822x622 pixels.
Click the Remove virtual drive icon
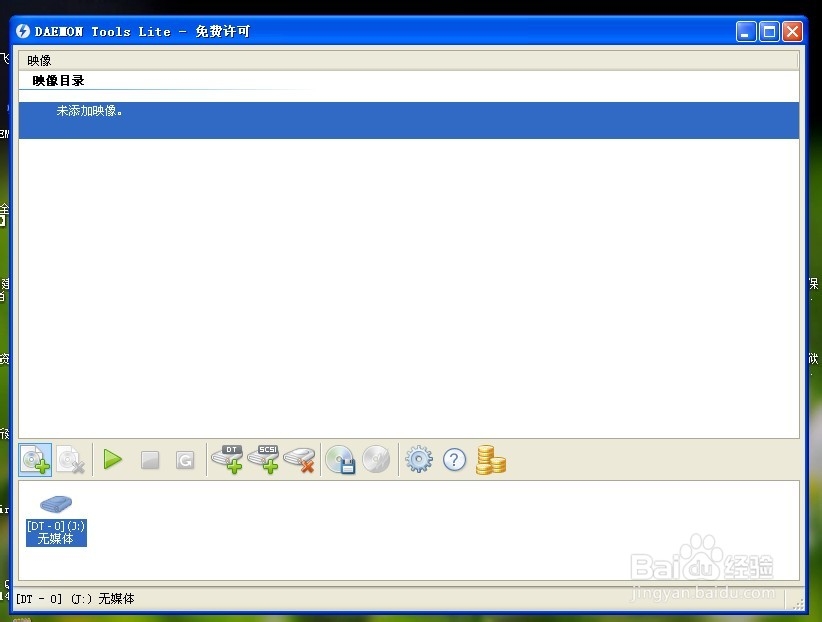click(x=299, y=460)
